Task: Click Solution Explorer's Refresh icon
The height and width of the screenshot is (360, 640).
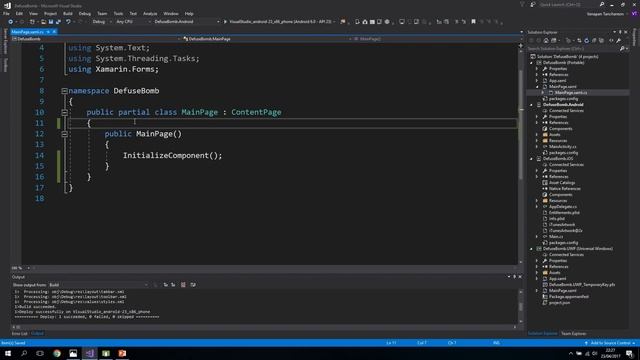Action: point(587,40)
